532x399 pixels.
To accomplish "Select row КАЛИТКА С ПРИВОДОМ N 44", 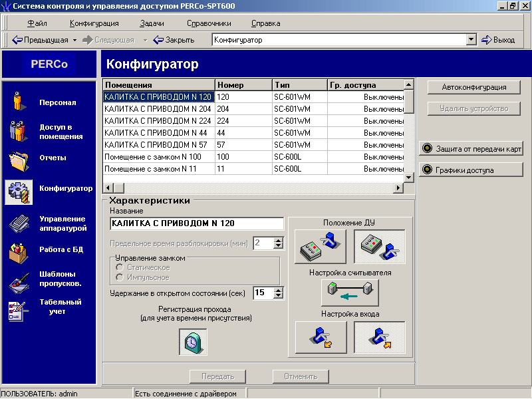I will 253,132.
